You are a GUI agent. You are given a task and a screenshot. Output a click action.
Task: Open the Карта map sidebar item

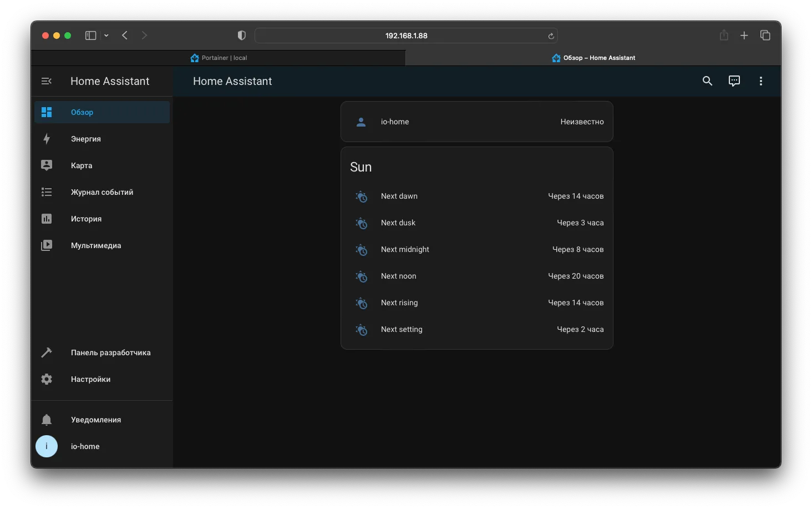(x=102, y=165)
